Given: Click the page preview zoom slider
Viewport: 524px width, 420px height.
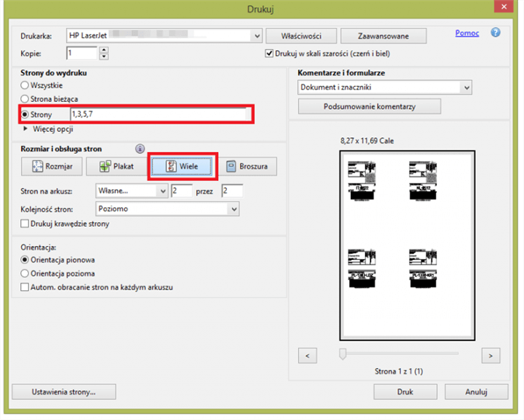Looking at the screenshot, I should 342,355.
